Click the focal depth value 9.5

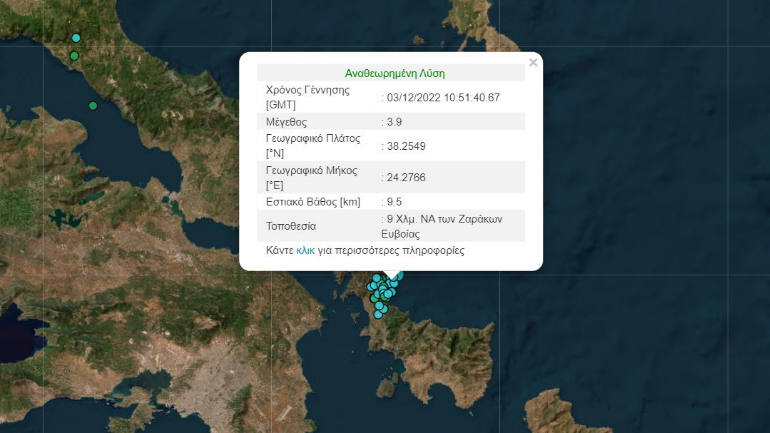[393, 202]
